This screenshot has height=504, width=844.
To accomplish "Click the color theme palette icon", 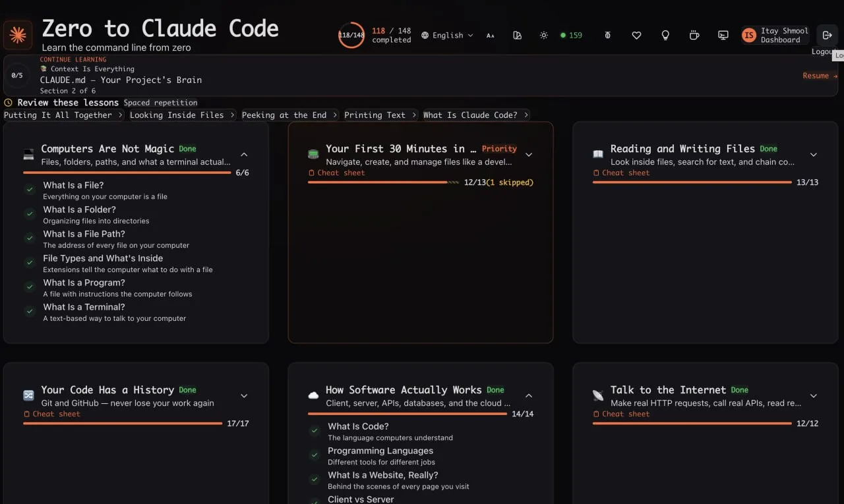I will (517, 36).
